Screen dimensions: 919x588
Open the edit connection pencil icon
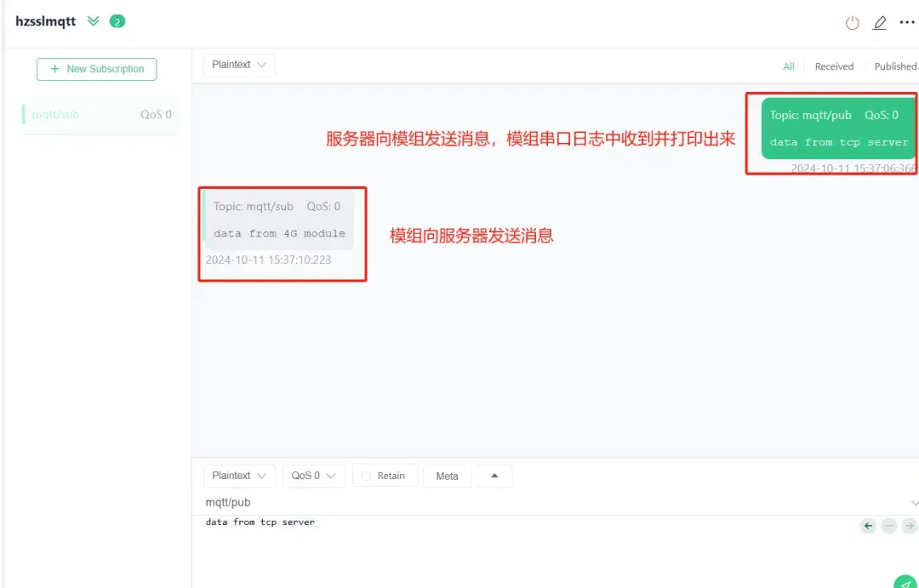click(880, 23)
